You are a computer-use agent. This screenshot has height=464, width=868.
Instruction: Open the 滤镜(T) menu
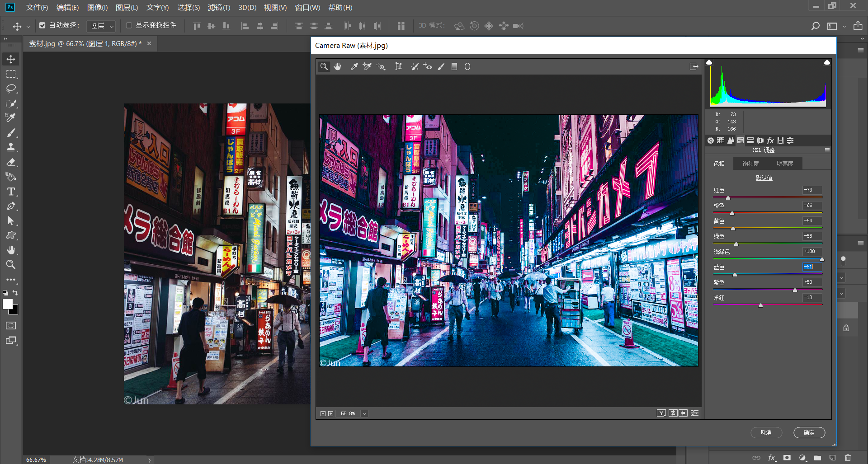tap(219, 7)
